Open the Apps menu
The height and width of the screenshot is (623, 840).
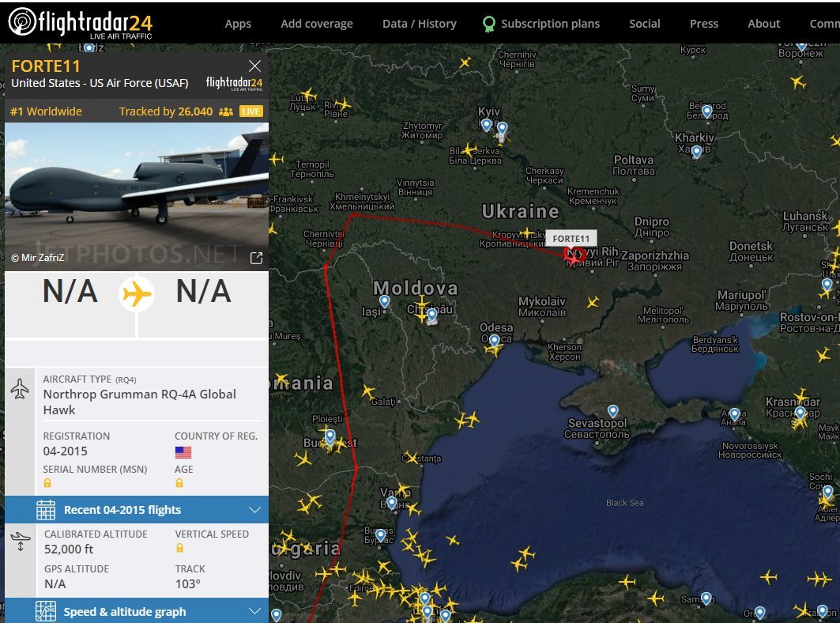(238, 24)
